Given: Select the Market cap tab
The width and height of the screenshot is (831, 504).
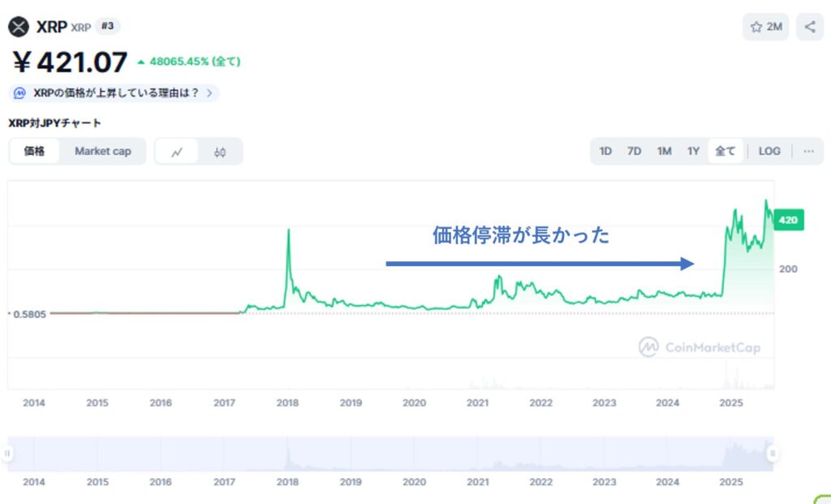Looking at the screenshot, I should tap(103, 151).
